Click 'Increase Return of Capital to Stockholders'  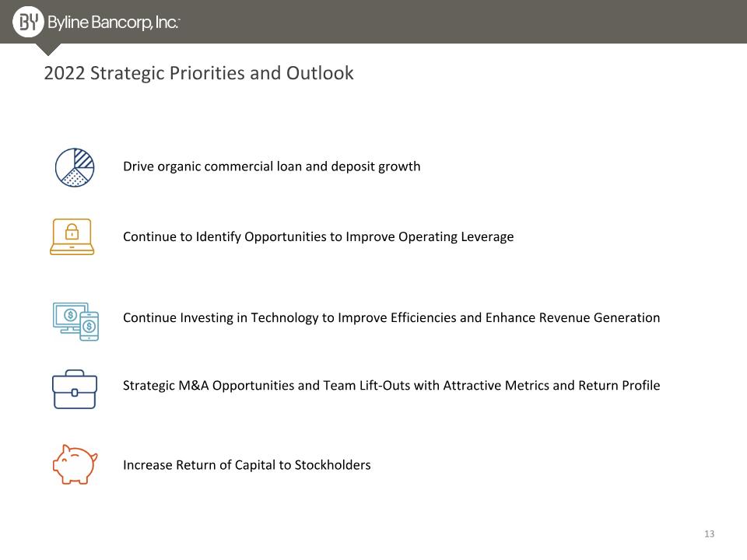tap(247, 465)
